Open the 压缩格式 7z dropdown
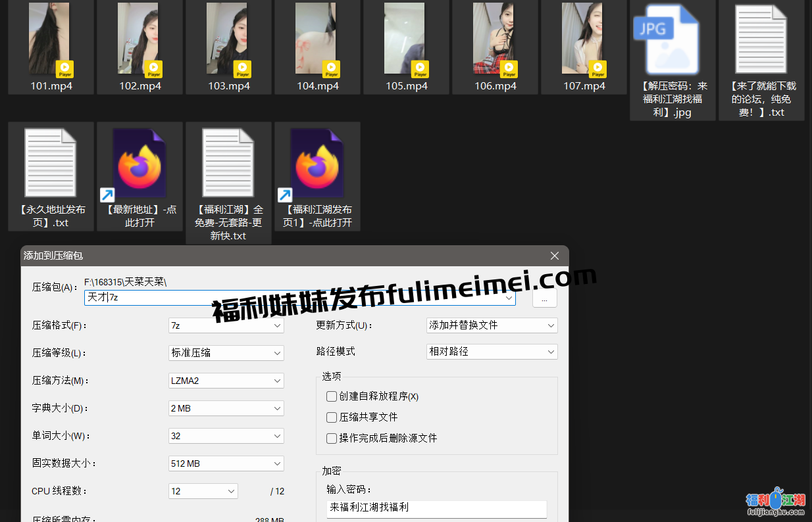 tap(226, 325)
